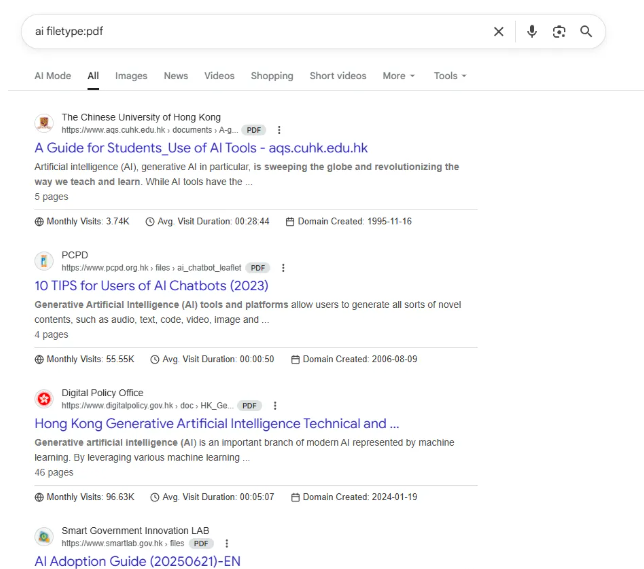Open Google Lens image search icon

click(x=559, y=31)
